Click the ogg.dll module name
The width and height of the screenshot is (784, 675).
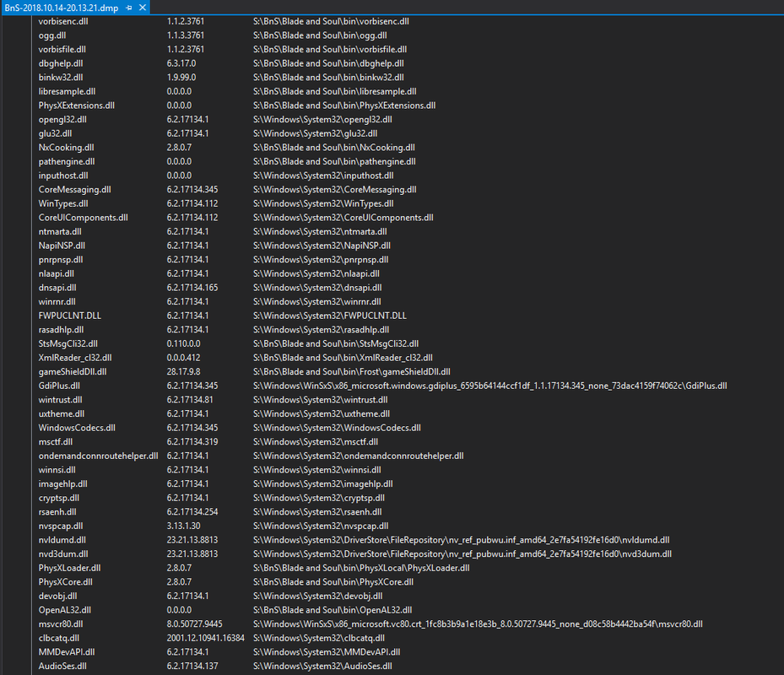(x=52, y=35)
